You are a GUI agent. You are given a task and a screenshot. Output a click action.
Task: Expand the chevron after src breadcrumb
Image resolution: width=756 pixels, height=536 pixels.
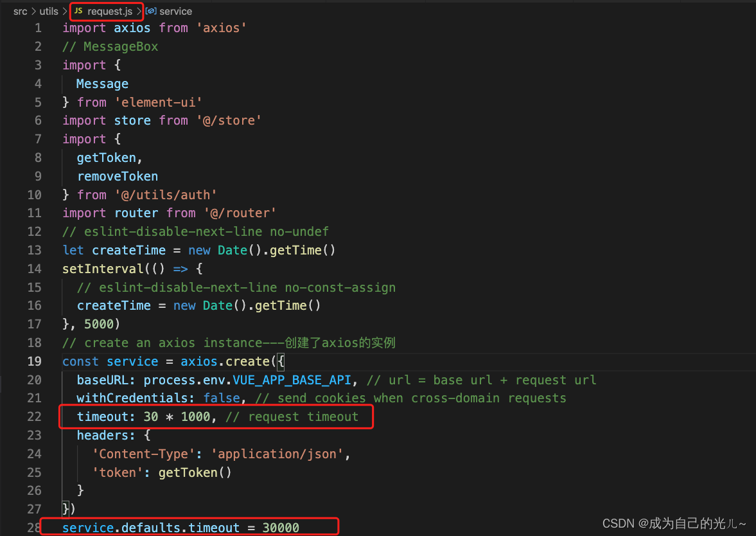(34, 11)
